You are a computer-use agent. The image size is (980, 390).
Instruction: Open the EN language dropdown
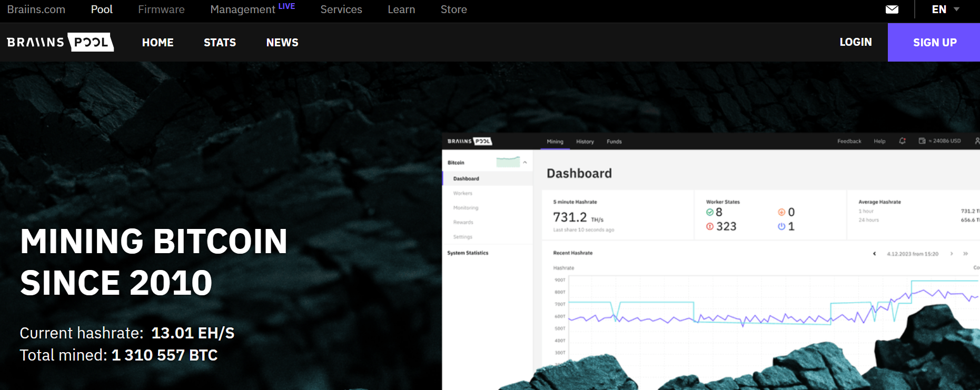tap(946, 9)
